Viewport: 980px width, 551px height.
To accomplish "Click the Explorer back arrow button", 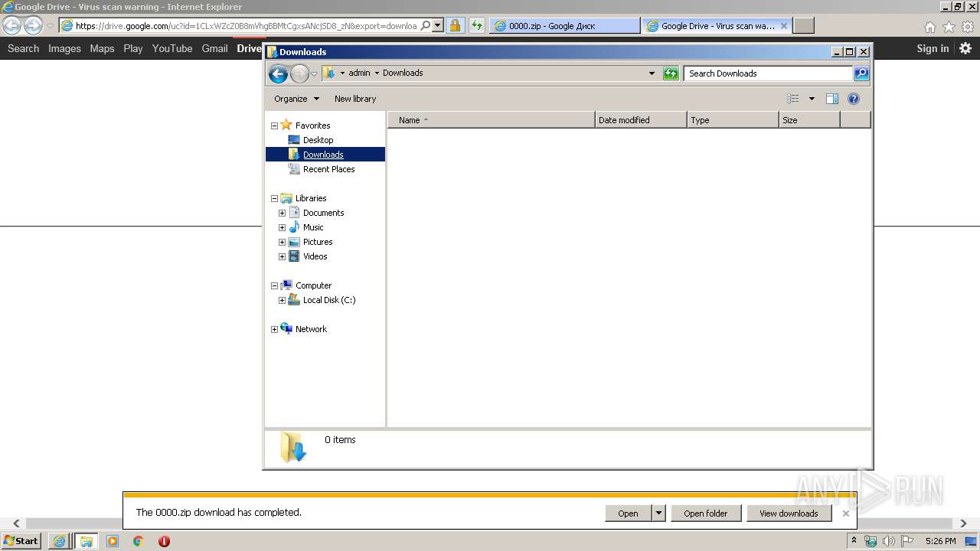I will [278, 73].
